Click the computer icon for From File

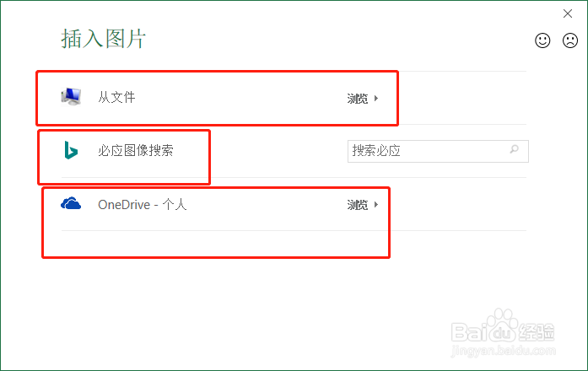point(72,97)
